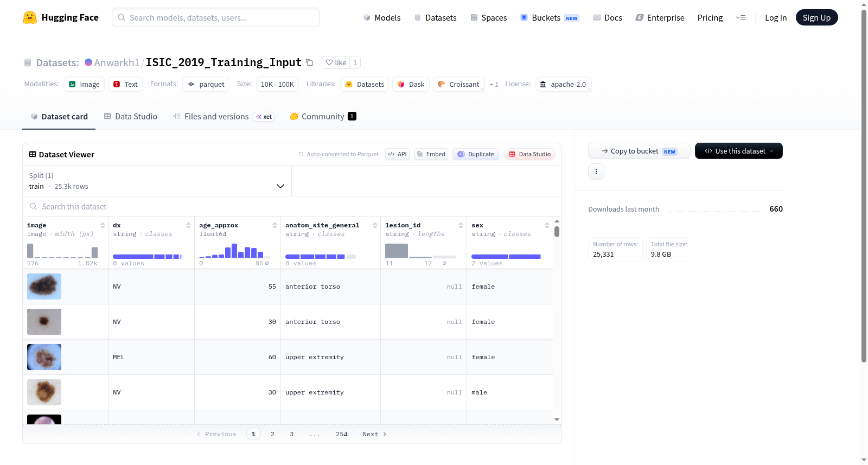
Task: Filter by the Text modality tag
Action: 125,84
